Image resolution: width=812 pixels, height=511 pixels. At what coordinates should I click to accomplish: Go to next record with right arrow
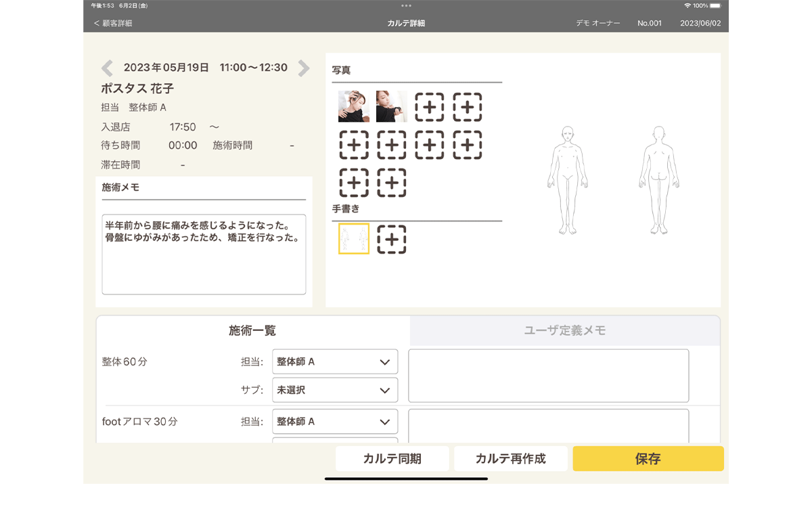(x=304, y=68)
